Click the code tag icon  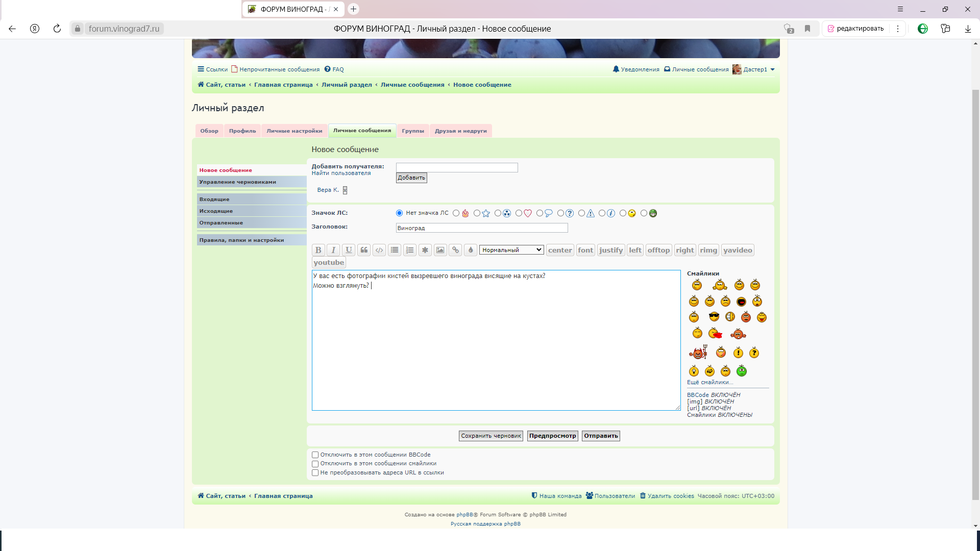pyautogui.click(x=379, y=250)
